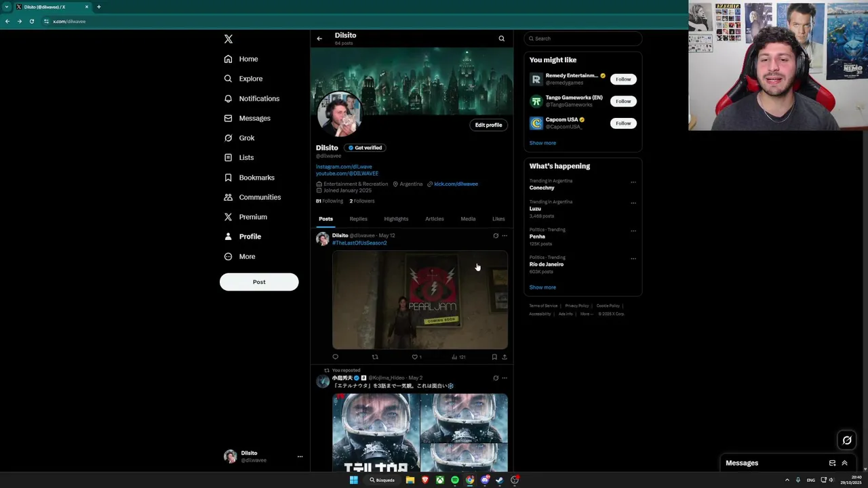Open more menu on Kojima repost

coord(505,378)
